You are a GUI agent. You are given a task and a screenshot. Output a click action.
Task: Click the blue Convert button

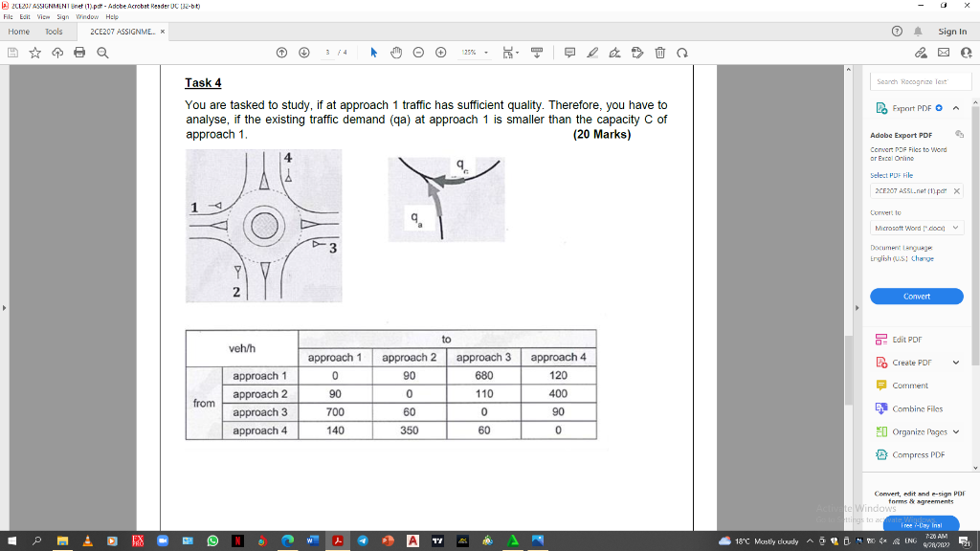pyautogui.click(x=917, y=297)
